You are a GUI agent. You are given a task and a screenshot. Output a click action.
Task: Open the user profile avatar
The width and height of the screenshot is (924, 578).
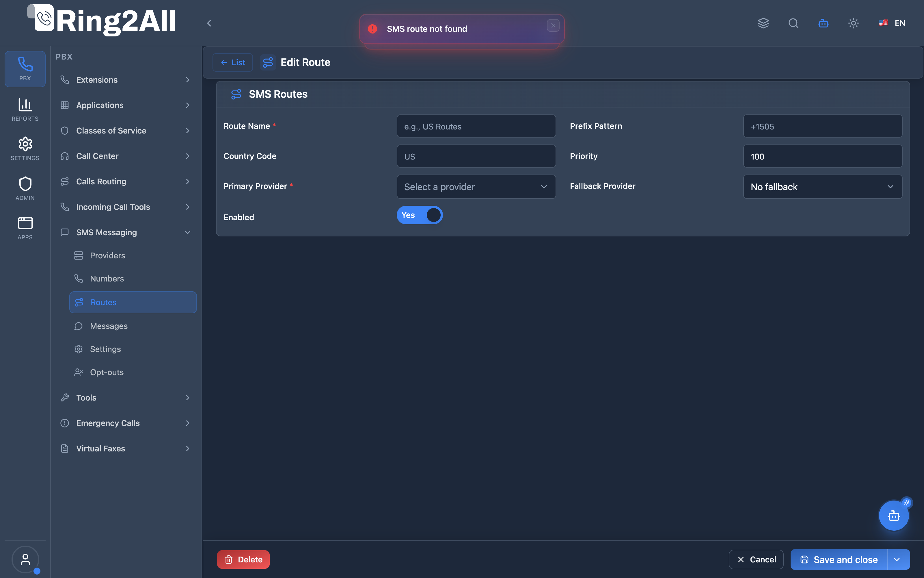pyautogui.click(x=25, y=560)
